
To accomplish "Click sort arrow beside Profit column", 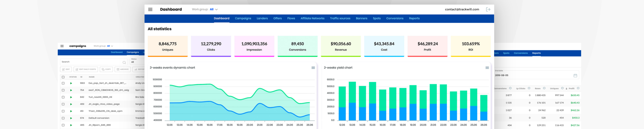I will [x=567, y=89].
